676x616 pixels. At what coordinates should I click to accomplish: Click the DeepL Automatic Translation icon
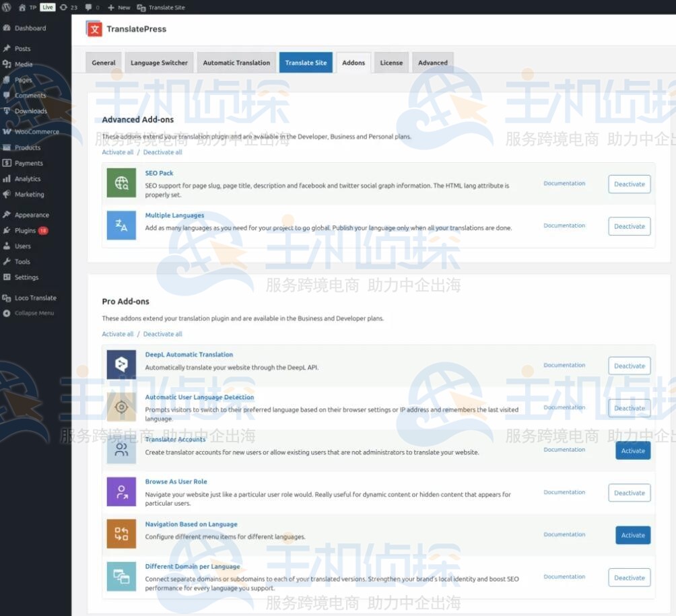pos(121,365)
